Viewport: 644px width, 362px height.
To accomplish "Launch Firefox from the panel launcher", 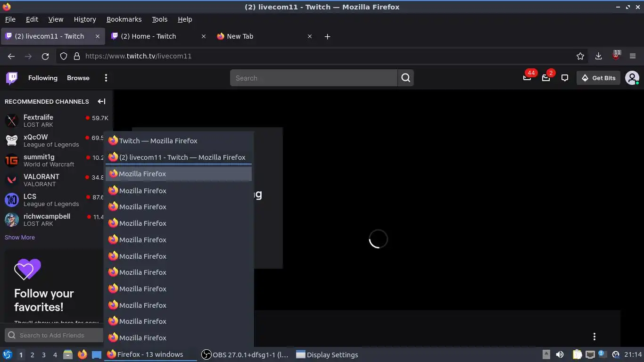I will pyautogui.click(x=82, y=354).
